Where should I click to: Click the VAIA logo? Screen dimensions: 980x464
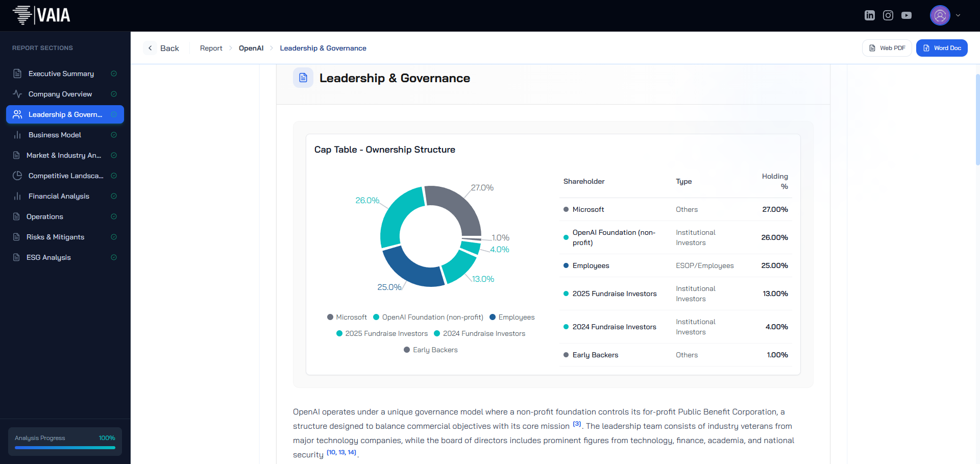[x=41, y=15]
